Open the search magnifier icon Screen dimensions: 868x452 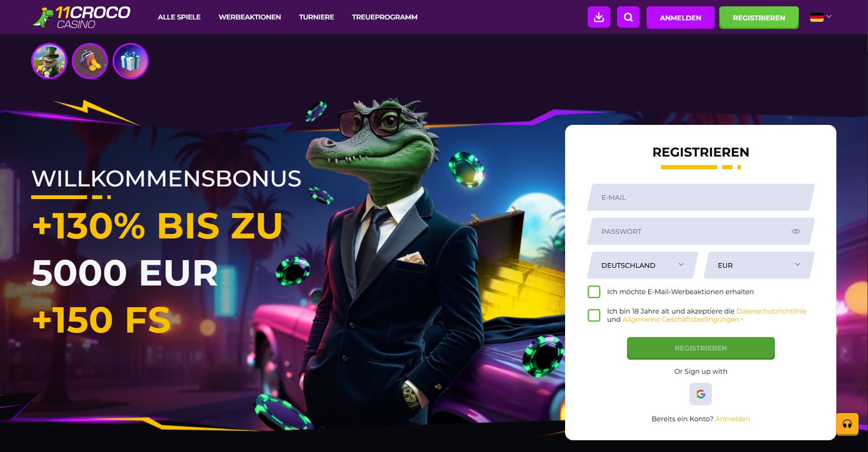click(x=628, y=17)
